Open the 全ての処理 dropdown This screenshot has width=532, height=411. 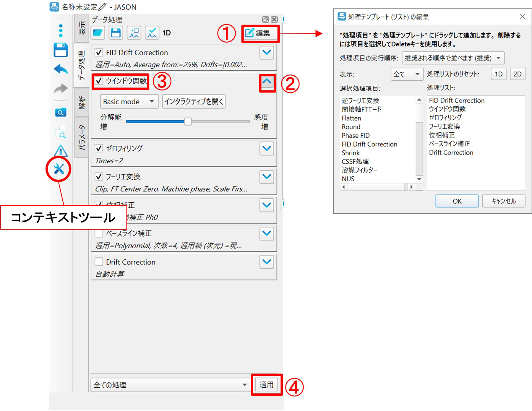pyautogui.click(x=170, y=385)
